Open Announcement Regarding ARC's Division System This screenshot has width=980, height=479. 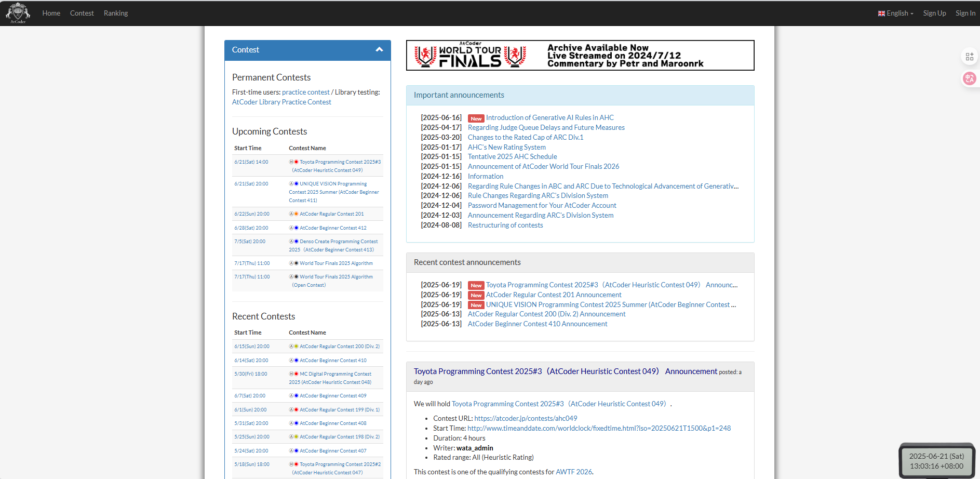541,216
